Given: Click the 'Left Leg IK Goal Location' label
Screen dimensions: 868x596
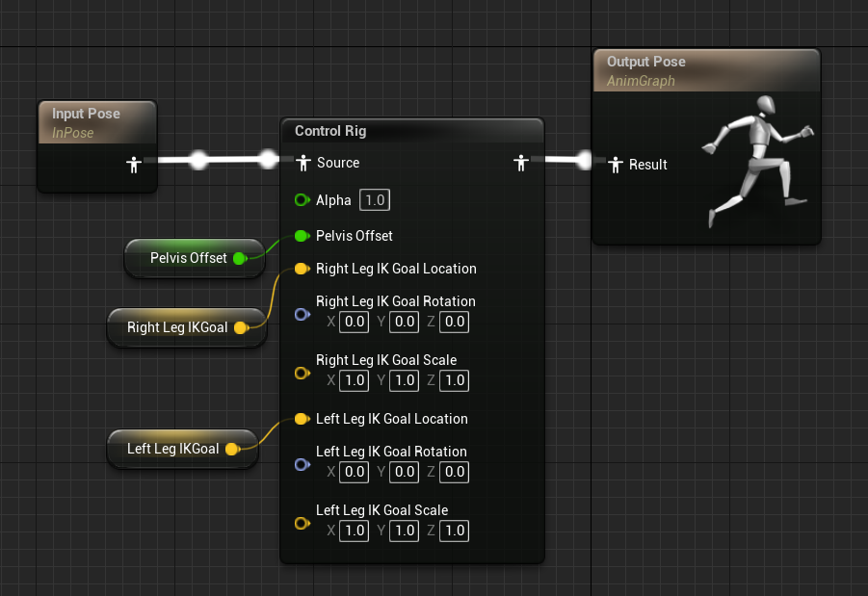Looking at the screenshot, I should point(392,419).
